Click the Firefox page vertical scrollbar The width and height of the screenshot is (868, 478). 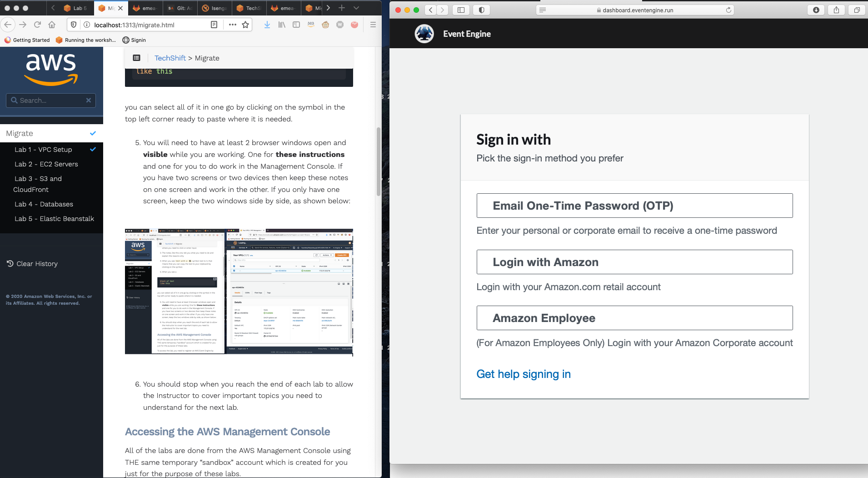pyautogui.click(x=378, y=161)
